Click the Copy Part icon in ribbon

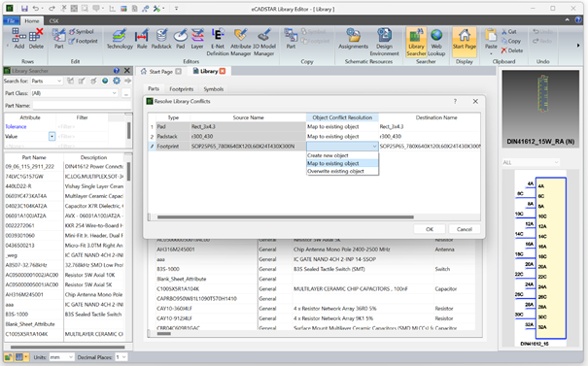click(291, 39)
